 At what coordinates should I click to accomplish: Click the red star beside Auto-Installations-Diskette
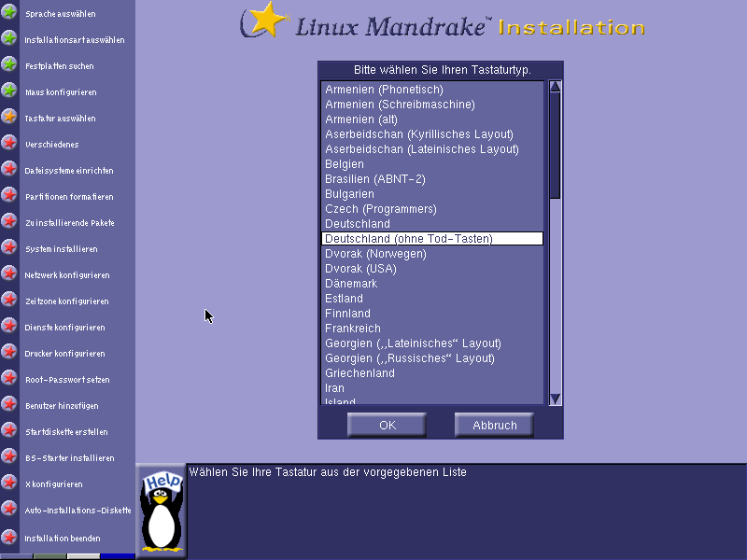tap(9, 509)
